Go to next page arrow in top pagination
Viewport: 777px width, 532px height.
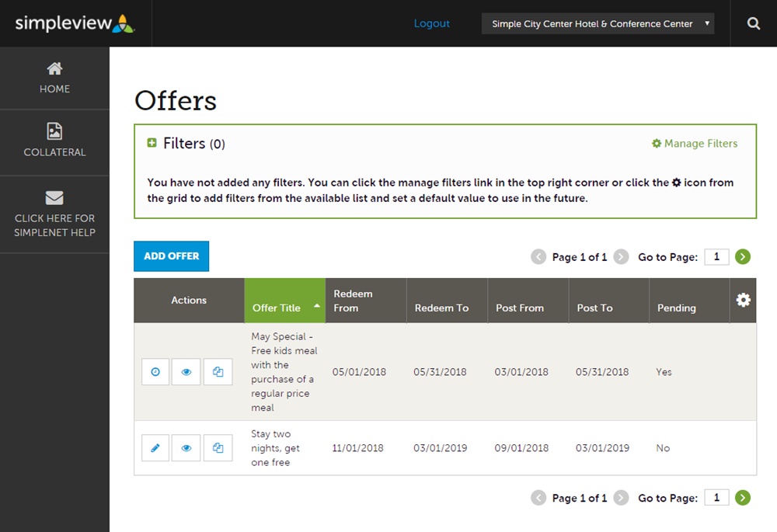[x=621, y=256]
